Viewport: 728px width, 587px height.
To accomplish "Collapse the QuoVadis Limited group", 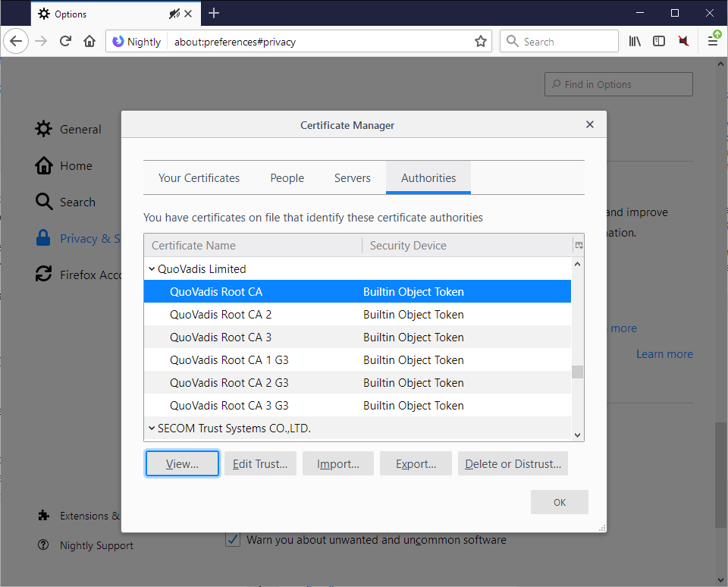I will 152,268.
